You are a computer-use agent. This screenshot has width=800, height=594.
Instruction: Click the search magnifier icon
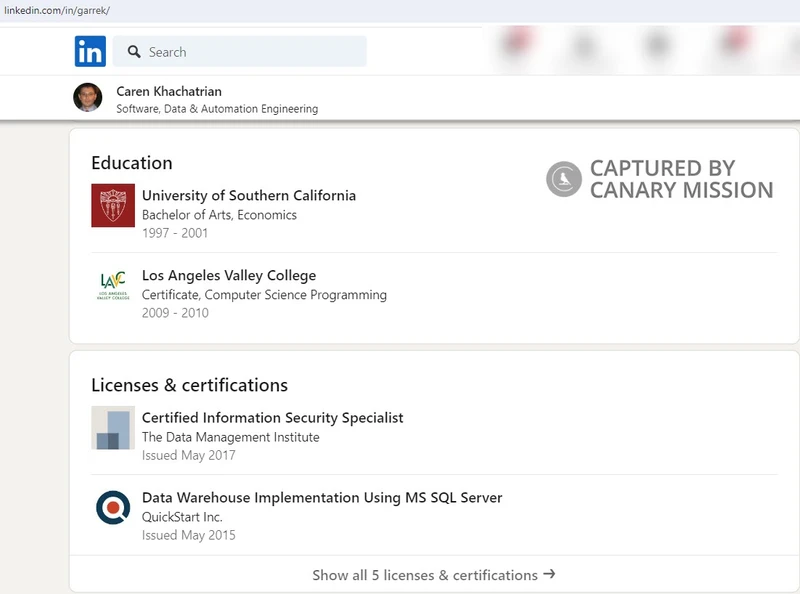[x=134, y=52]
